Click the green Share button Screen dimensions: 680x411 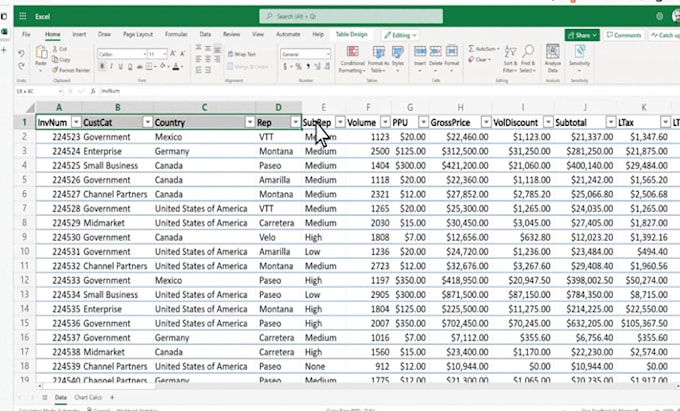pyautogui.click(x=582, y=35)
